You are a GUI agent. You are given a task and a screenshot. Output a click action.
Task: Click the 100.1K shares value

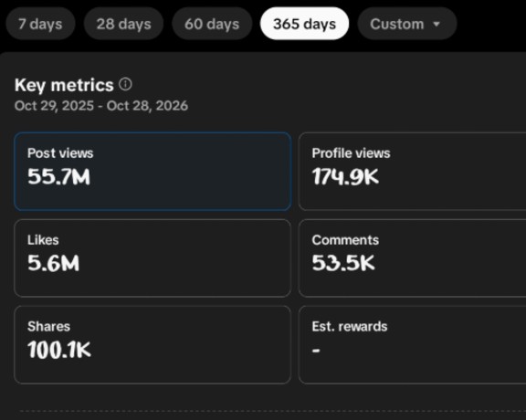59,350
